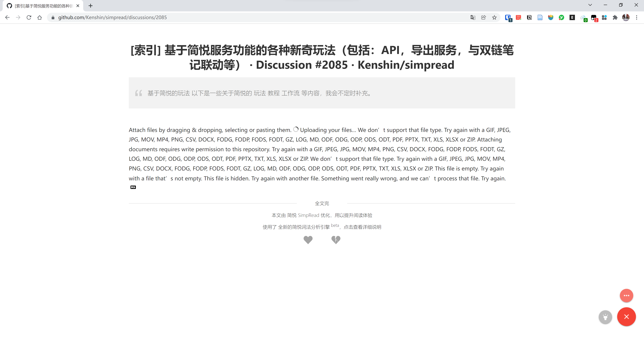Screen dimensions: 644x346
Task: Open the Notion extension from the toolbar
Action: pyautogui.click(x=529, y=17)
